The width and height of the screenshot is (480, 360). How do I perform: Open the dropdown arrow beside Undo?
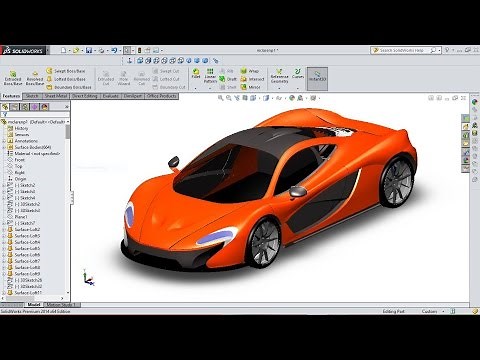point(120,51)
